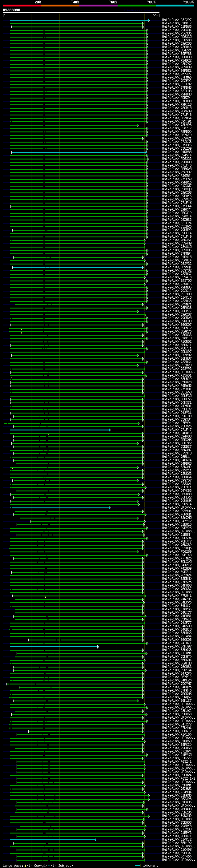
Task: Open hit UniRef100_B0XNC1
Action: pos(177,304)
